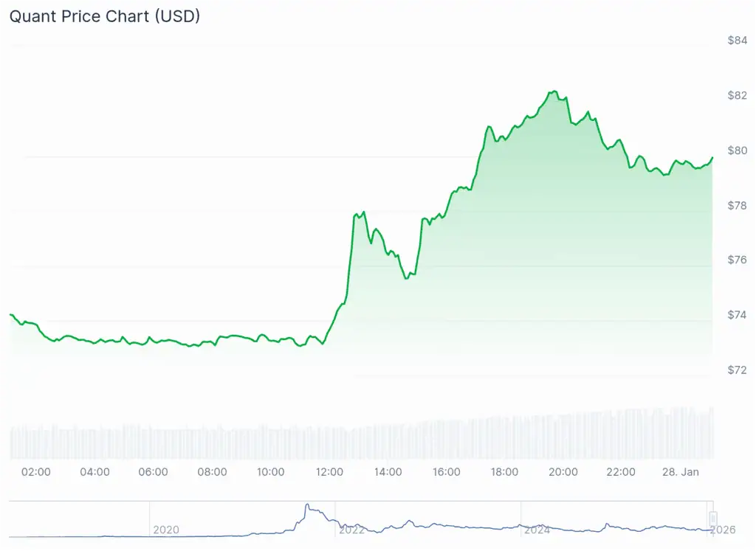Select the 02:00 time axis label
The width and height of the screenshot is (756, 551).
[36, 472]
